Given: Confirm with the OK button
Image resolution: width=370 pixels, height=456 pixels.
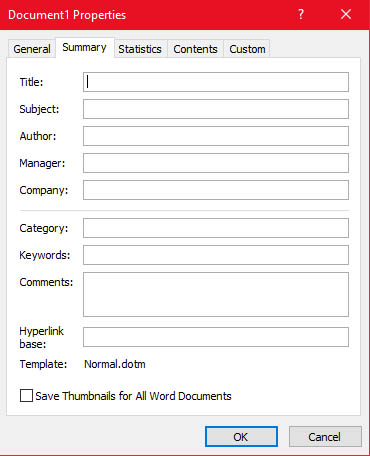Looking at the screenshot, I should 241,437.
